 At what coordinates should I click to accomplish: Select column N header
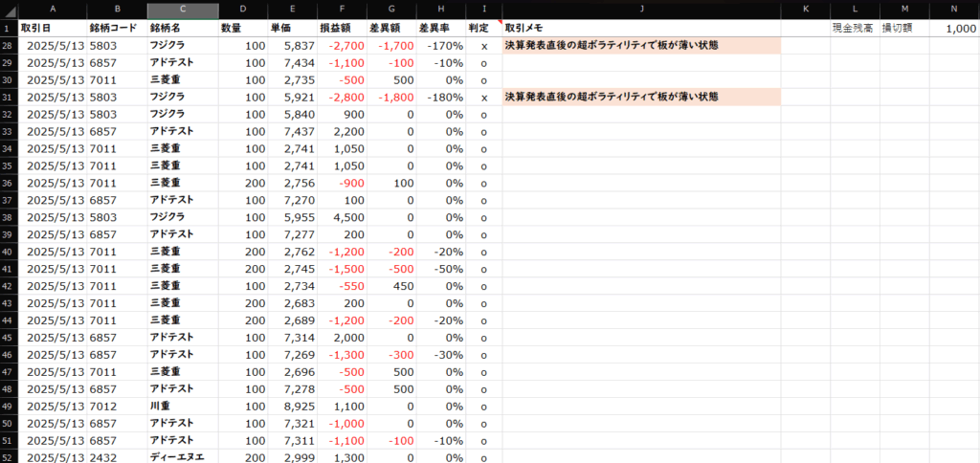(x=954, y=11)
